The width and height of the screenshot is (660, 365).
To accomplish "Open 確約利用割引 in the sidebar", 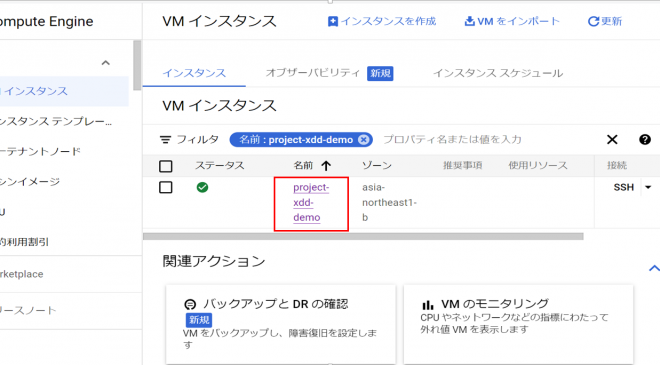I will (24, 242).
